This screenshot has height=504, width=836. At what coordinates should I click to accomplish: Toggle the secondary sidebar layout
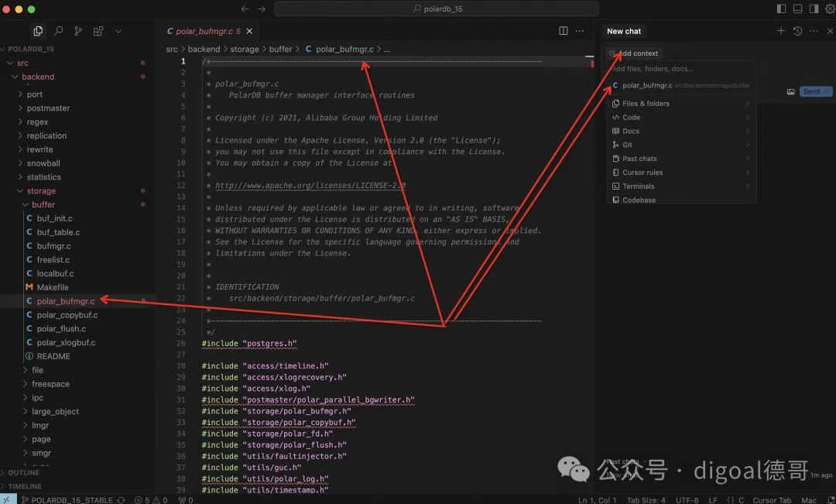814,9
